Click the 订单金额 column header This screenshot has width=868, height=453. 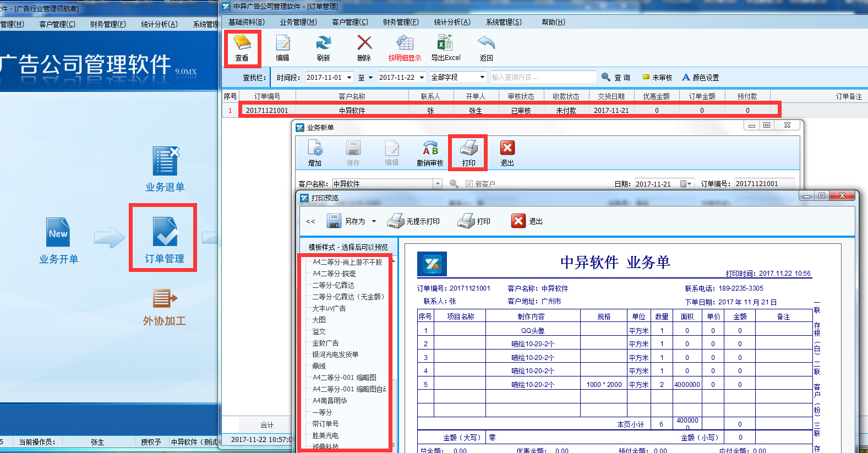(702, 96)
